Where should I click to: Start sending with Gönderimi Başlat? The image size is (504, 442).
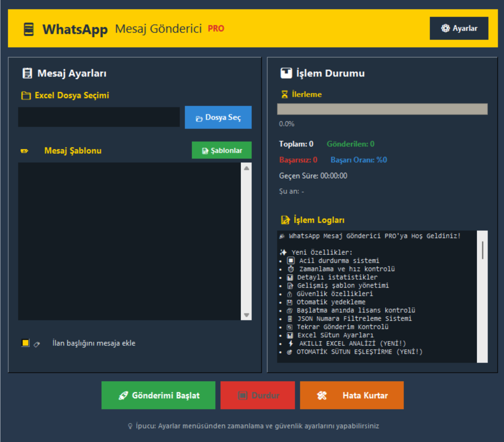click(x=158, y=395)
